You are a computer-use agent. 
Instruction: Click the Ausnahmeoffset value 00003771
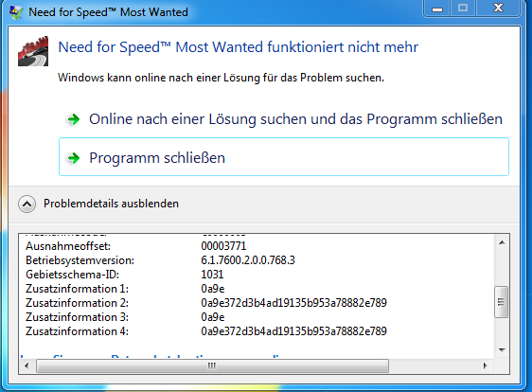[x=223, y=246]
